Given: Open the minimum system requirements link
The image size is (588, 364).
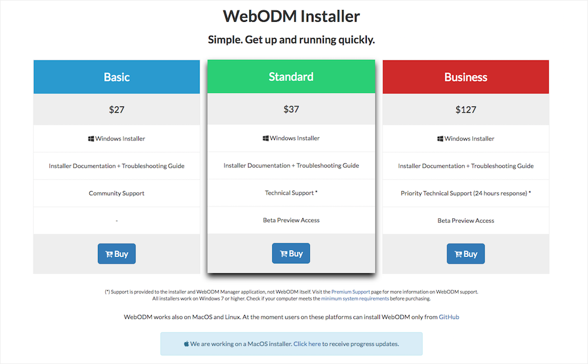Looking at the screenshot, I should [355, 298].
